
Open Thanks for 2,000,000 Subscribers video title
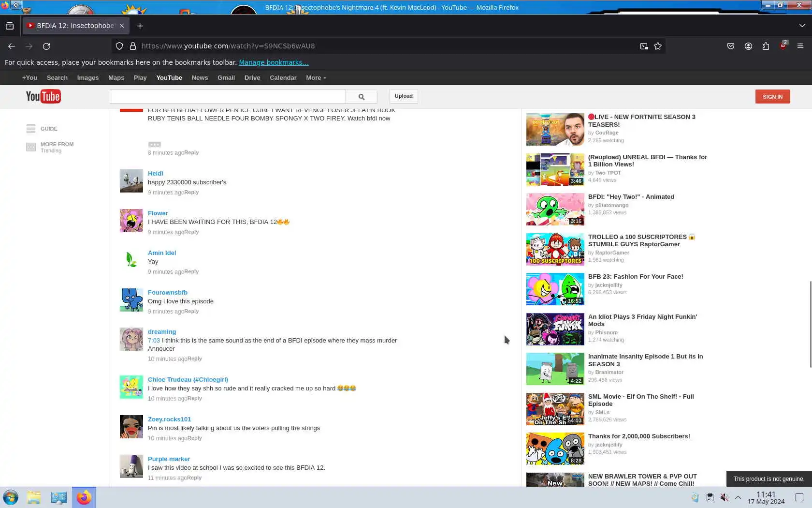639,436
